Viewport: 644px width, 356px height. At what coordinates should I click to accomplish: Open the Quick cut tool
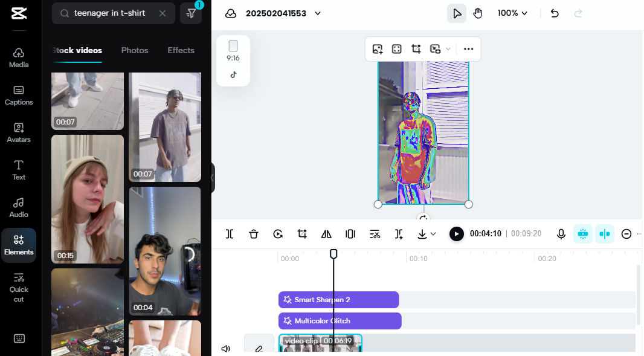click(x=19, y=287)
